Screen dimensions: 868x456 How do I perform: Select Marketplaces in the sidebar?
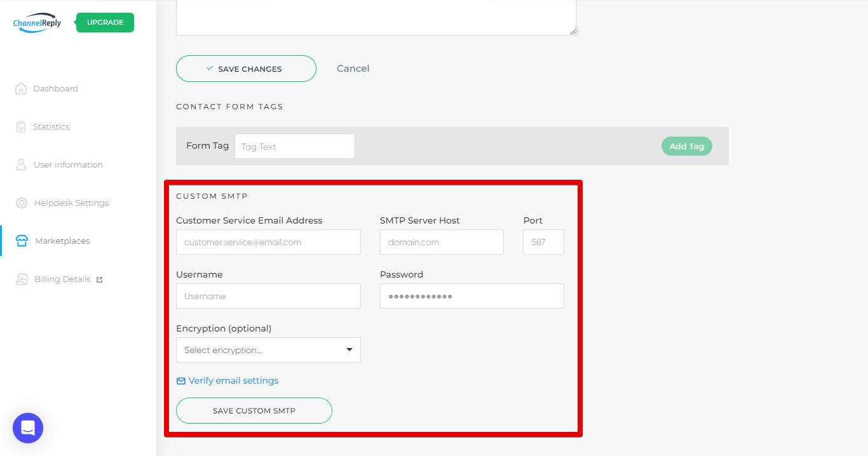coord(62,241)
